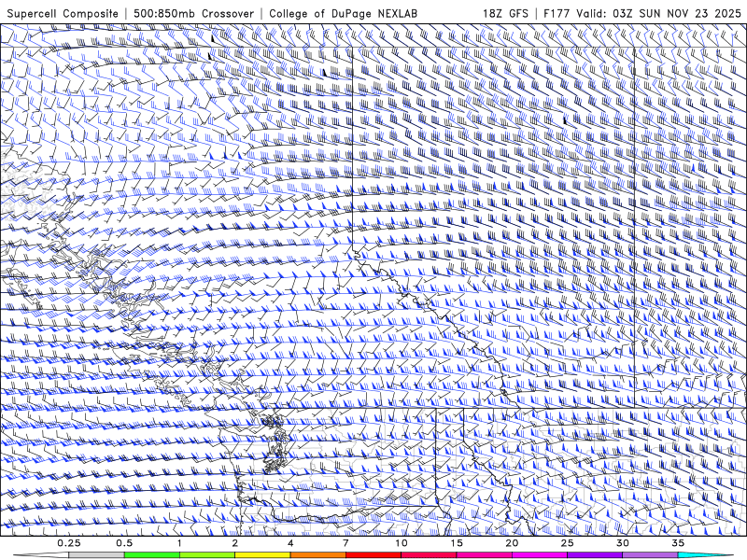Click the legend value 25
This screenshot has width=747, height=560.
[x=568, y=543]
